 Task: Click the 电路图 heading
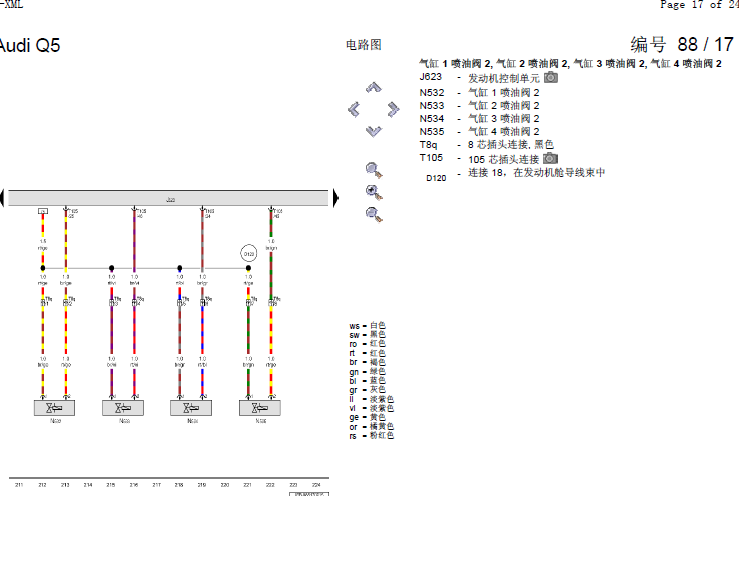pyautogui.click(x=363, y=45)
